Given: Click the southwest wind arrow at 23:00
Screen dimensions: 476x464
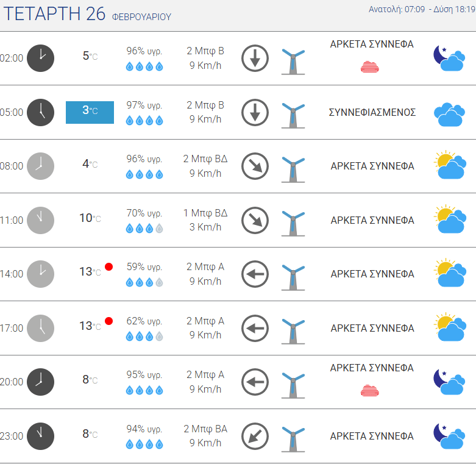Looking at the screenshot, I should 255,437.
